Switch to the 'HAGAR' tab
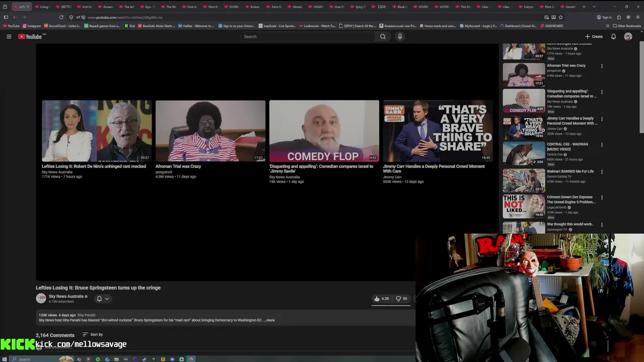 pyautogui.click(x=316, y=7)
